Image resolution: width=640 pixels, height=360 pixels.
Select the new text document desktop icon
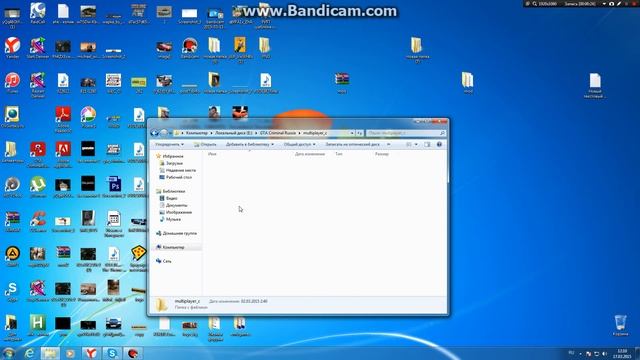pyautogui.click(x=594, y=86)
